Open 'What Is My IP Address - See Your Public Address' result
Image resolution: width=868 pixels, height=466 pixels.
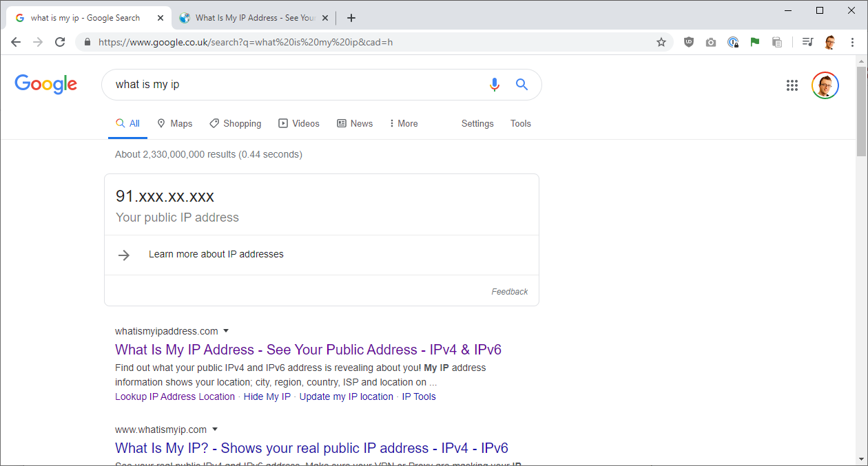coord(308,350)
